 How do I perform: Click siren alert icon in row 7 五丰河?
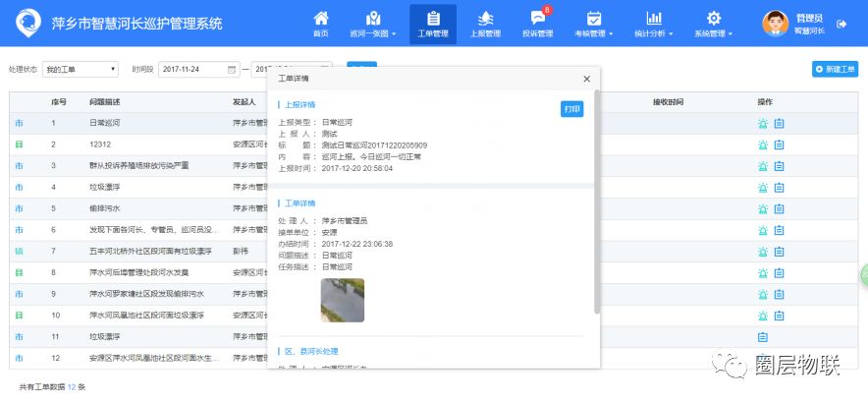click(763, 252)
